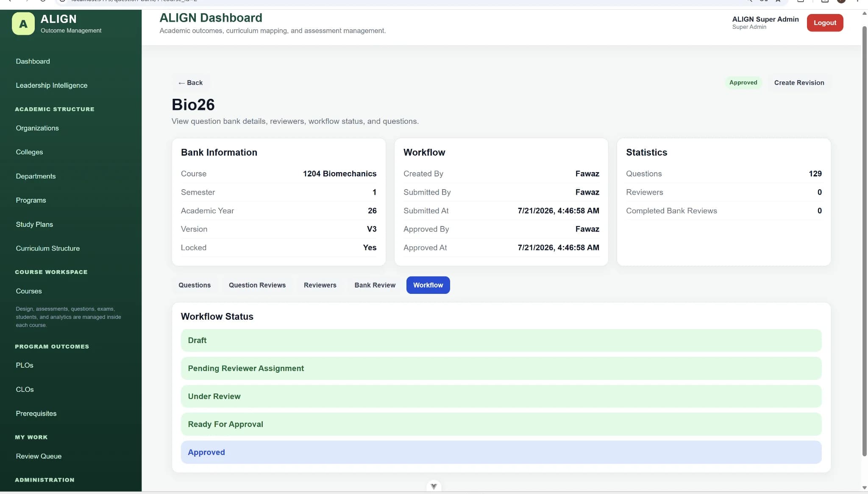Viewport: 868px width, 494px height.
Task: Click the questions count 129
Action: point(815,174)
